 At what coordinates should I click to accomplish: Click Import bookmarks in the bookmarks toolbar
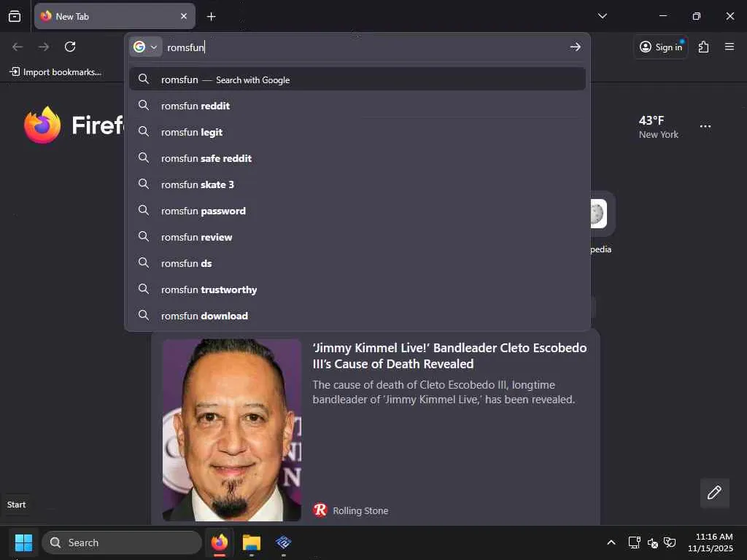pos(55,72)
